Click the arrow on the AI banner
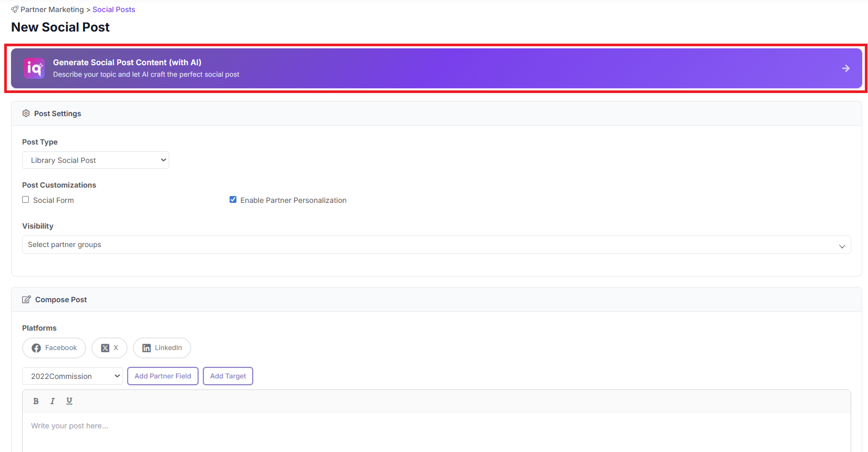Screen dimensions: 868x452 (x=845, y=68)
